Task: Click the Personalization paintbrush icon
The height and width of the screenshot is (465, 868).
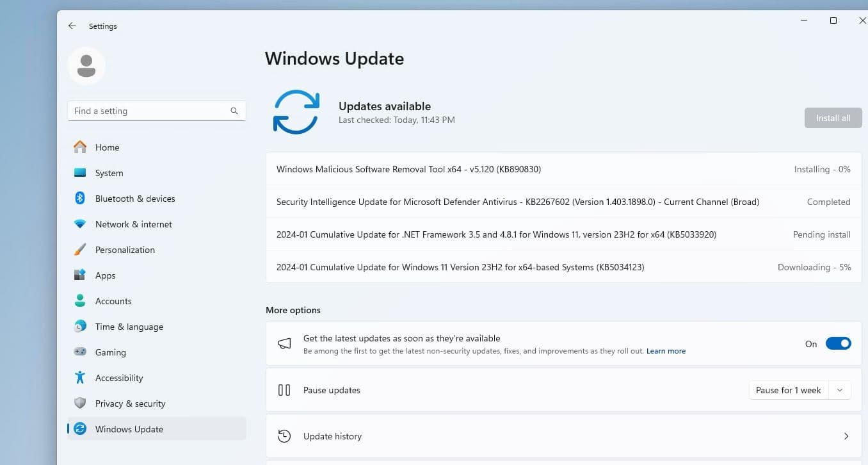Action: coord(80,250)
